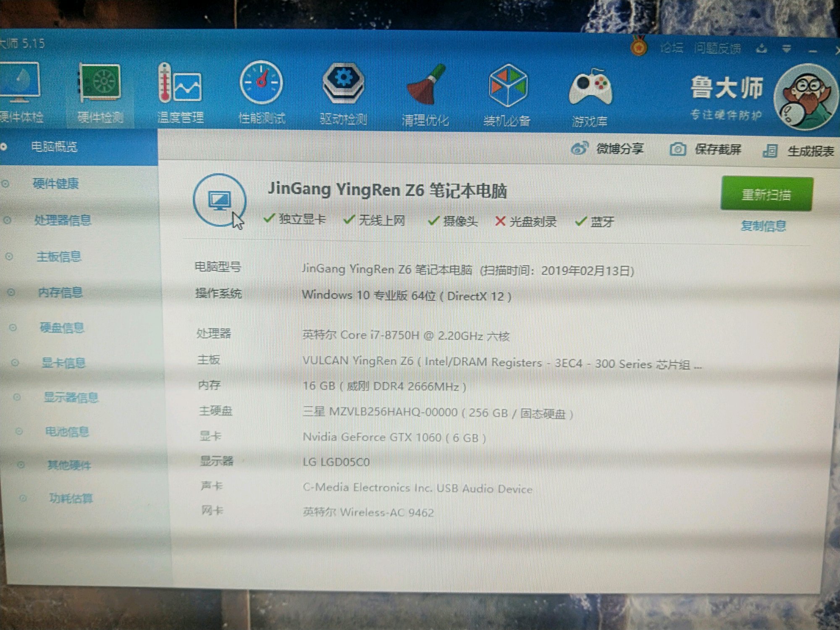
Task: Click the LG LGD05C0 display value
Action: [336, 462]
